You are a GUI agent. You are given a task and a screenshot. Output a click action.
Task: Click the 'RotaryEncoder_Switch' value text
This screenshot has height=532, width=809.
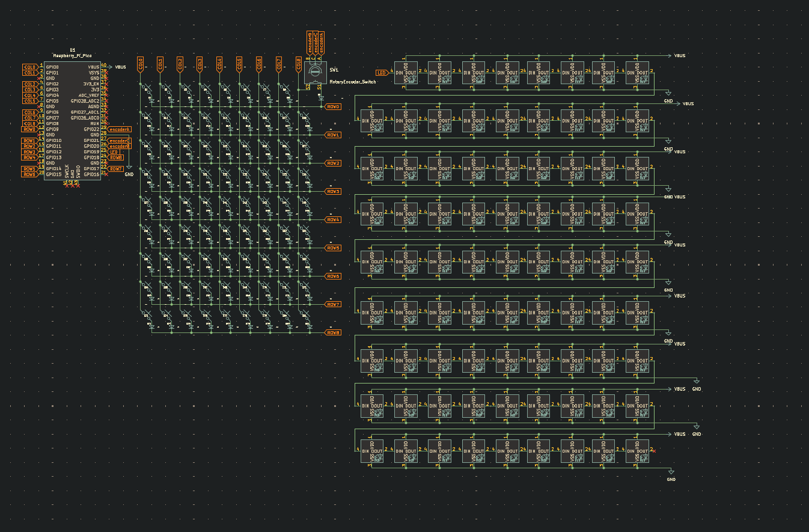(x=353, y=82)
